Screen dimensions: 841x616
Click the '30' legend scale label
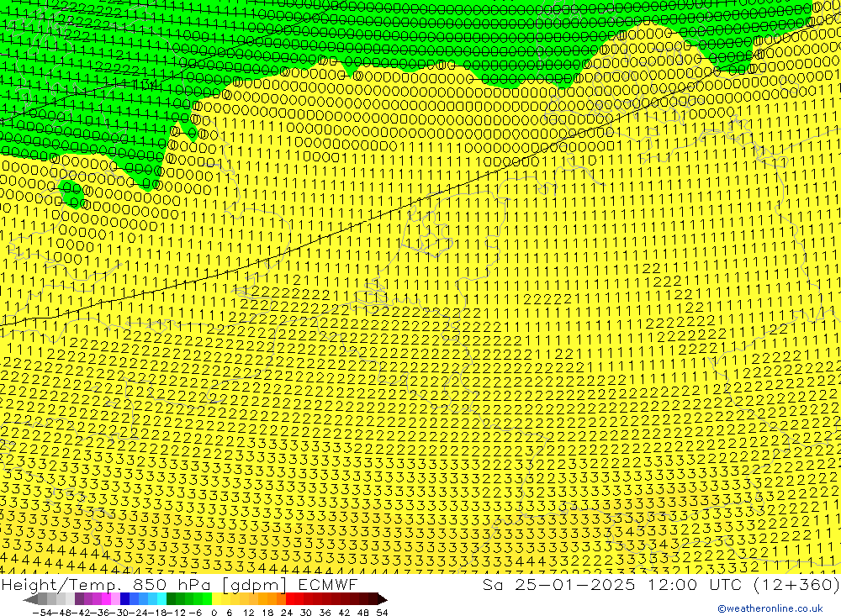pos(306,613)
